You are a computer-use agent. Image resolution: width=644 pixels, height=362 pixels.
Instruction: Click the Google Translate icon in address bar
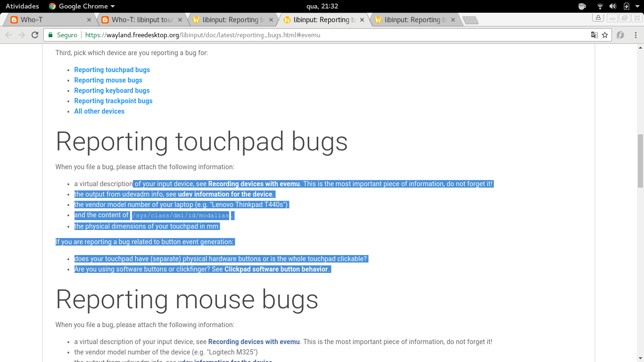click(594, 35)
